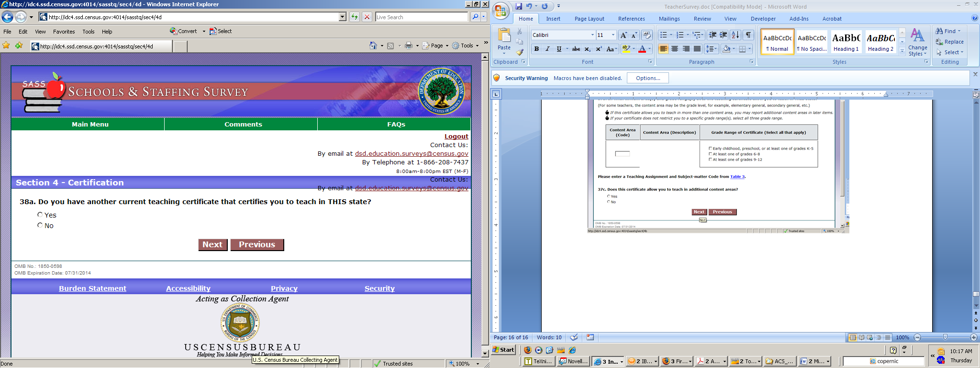Screen dimensions: 980x368
Task: Open the Favorites Center star icon
Action: [6, 46]
